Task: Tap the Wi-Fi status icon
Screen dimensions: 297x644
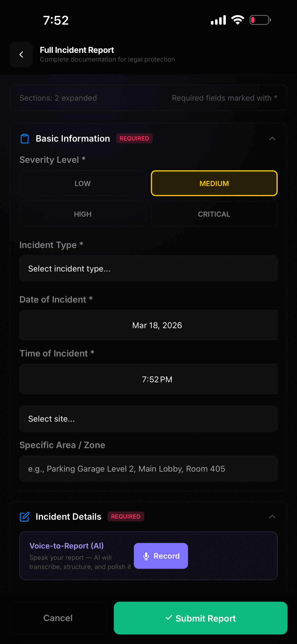Action: [237, 20]
